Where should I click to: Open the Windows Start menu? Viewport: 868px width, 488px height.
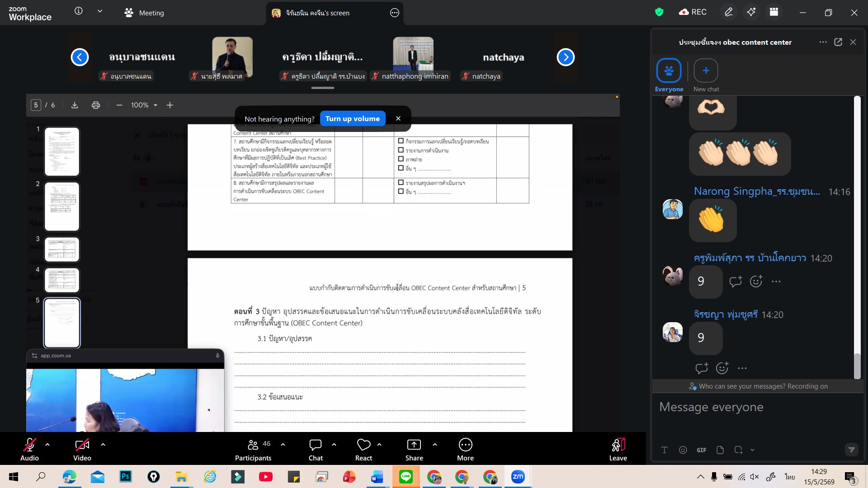[14, 477]
